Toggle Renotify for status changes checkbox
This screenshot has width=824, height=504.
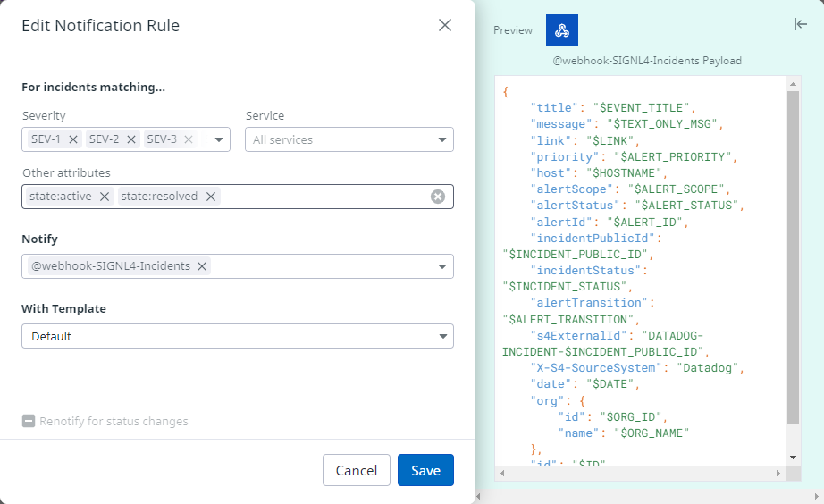coord(29,421)
